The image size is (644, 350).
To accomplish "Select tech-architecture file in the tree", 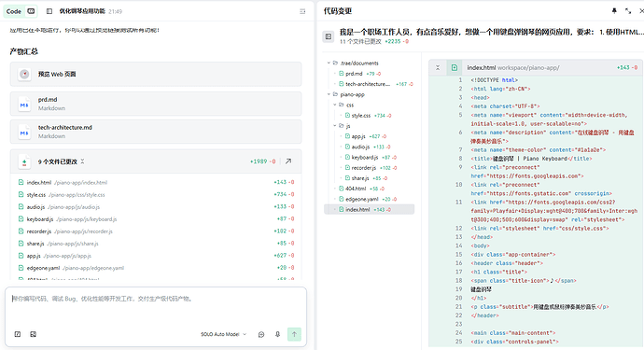I will coord(370,84).
